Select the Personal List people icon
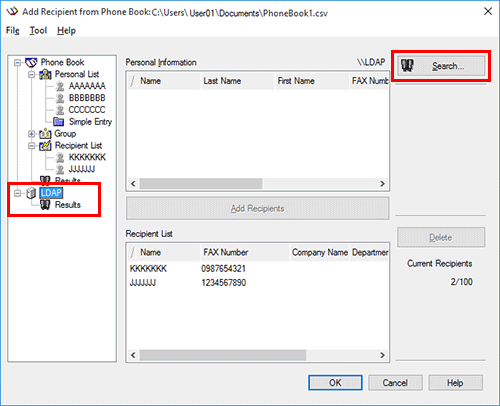 coord(45,74)
